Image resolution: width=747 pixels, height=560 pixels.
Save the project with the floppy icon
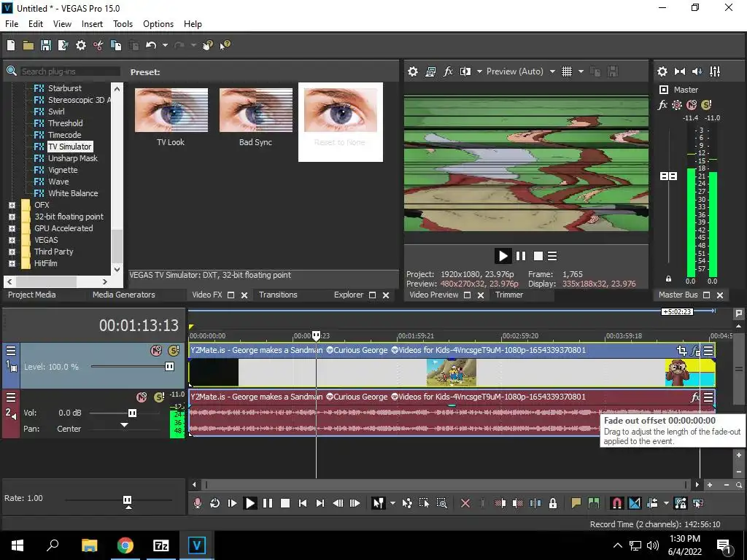click(x=46, y=45)
